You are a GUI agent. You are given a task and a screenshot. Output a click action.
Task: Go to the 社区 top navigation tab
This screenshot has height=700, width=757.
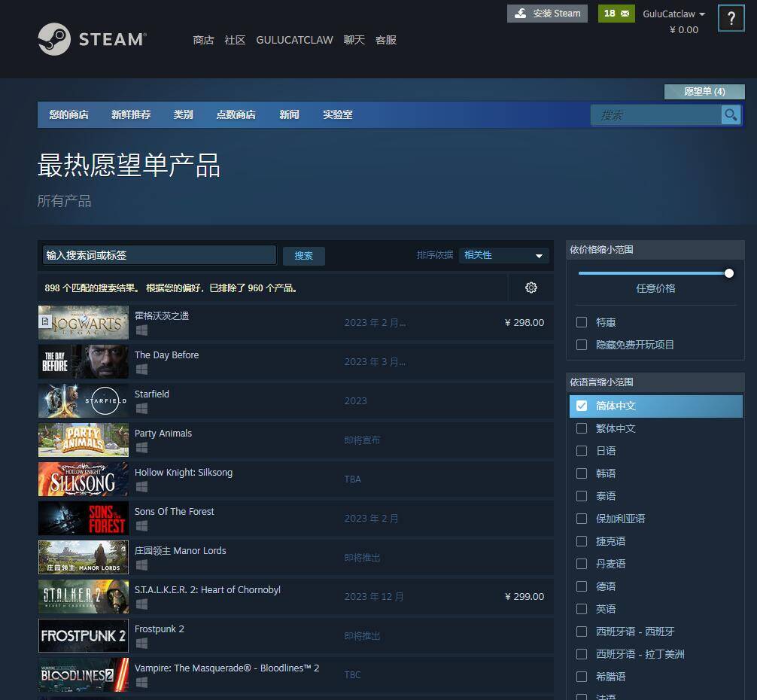pos(235,40)
